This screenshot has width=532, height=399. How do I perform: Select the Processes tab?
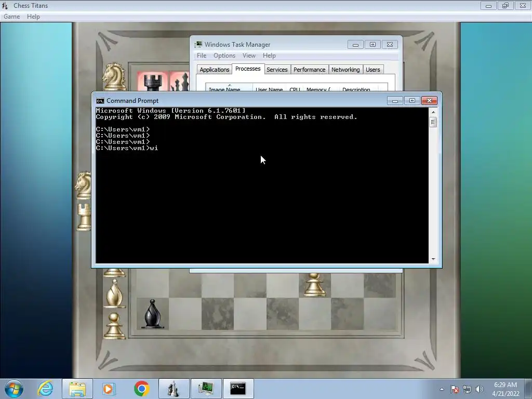(248, 69)
